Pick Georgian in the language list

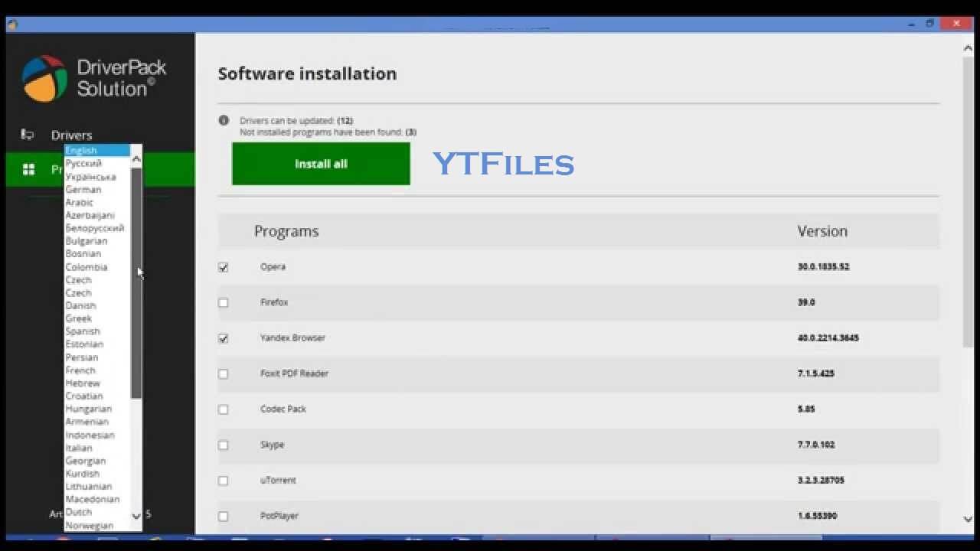point(97,461)
